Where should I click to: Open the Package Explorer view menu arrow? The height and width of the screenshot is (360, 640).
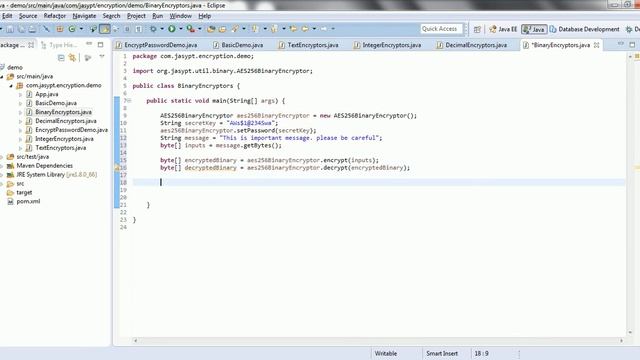pos(102,57)
